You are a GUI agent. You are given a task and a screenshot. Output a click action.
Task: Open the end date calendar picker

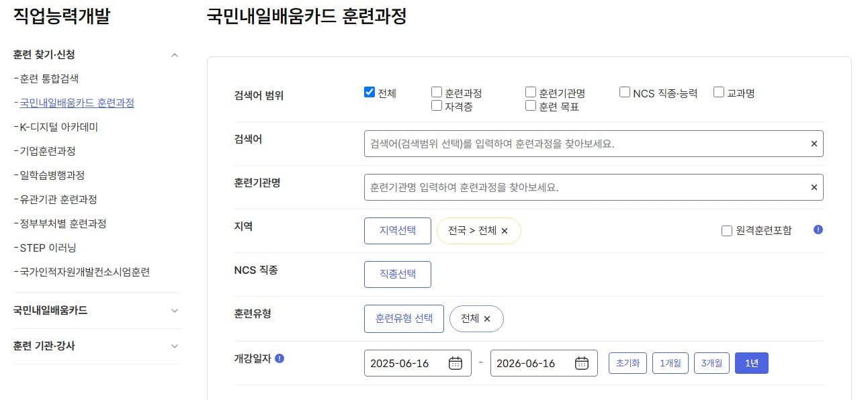coord(580,362)
